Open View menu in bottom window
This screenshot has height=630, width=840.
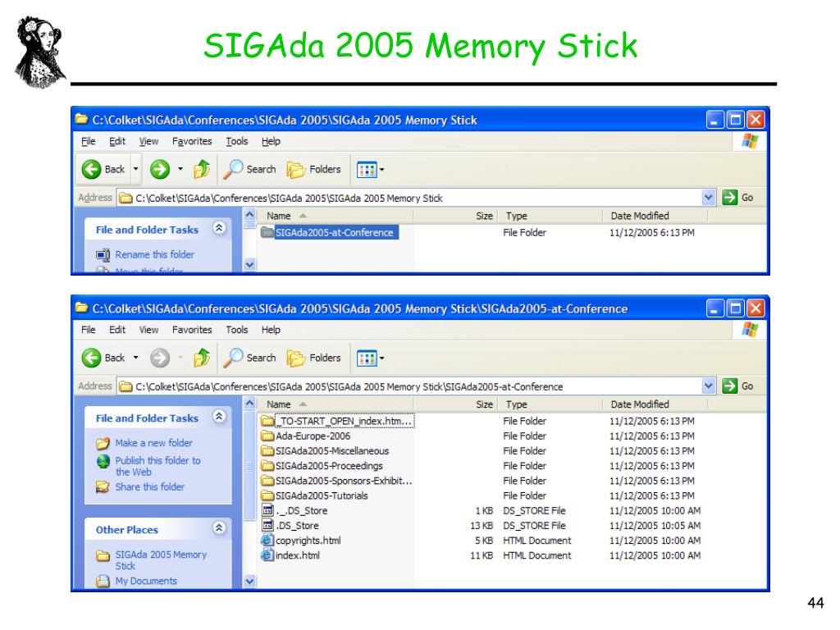[x=148, y=330]
